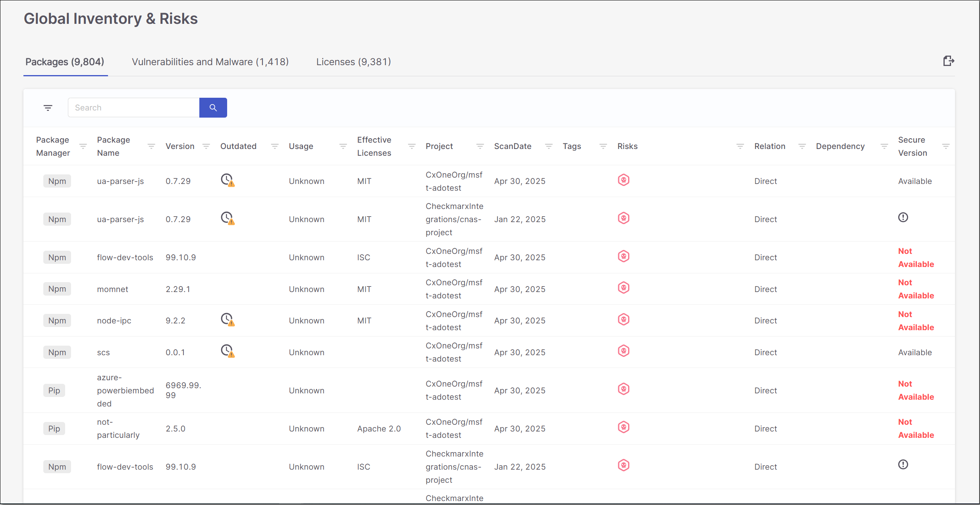
Task: Open the Package Name column filter
Action: (x=151, y=146)
